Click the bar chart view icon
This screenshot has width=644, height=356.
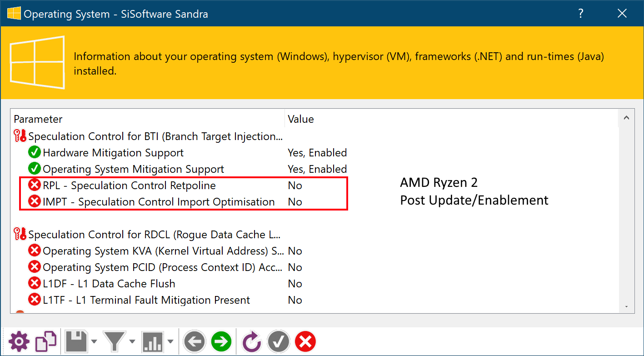coord(153,341)
